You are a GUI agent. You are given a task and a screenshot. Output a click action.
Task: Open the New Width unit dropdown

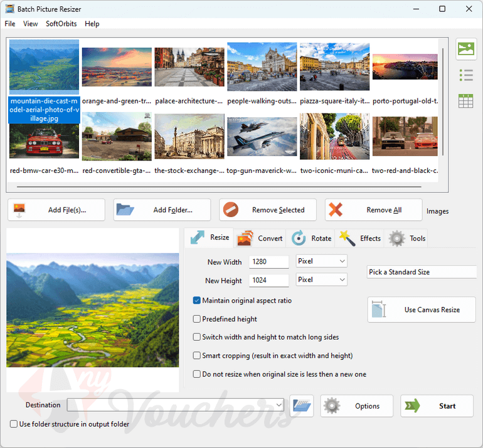pyautogui.click(x=321, y=261)
